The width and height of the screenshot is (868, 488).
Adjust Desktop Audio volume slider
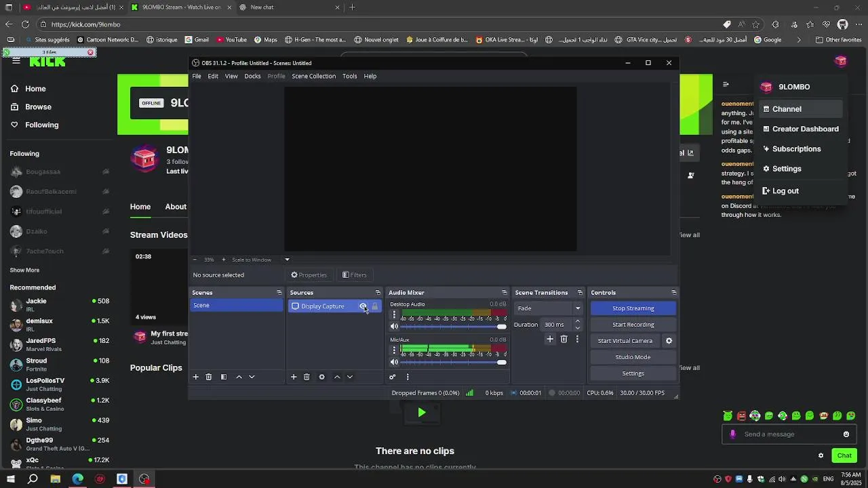(x=454, y=327)
